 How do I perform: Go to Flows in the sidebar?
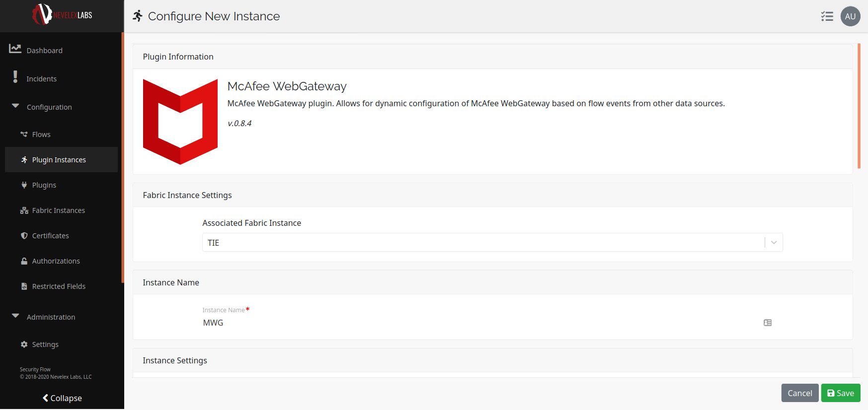[x=41, y=135]
